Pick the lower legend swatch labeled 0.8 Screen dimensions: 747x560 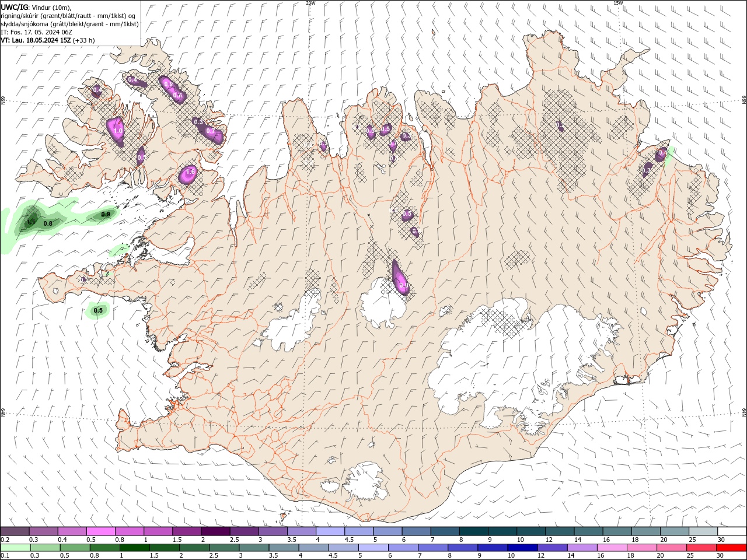104,548
